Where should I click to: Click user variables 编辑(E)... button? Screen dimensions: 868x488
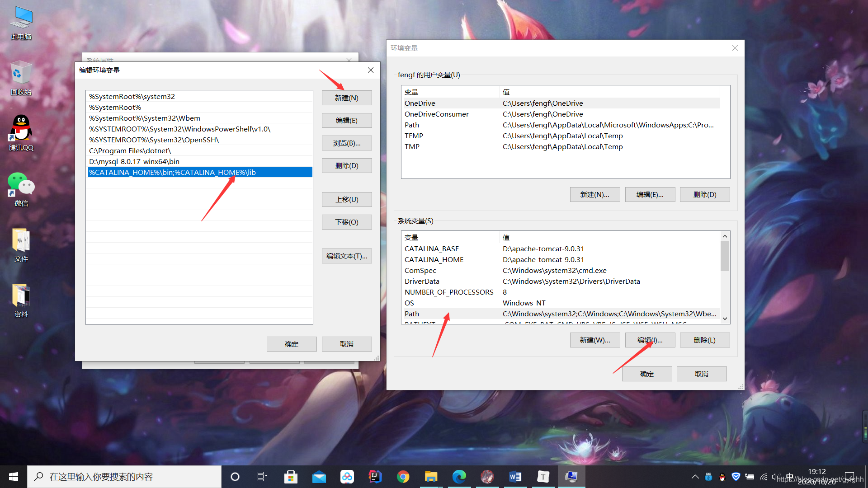(x=650, y=195)
